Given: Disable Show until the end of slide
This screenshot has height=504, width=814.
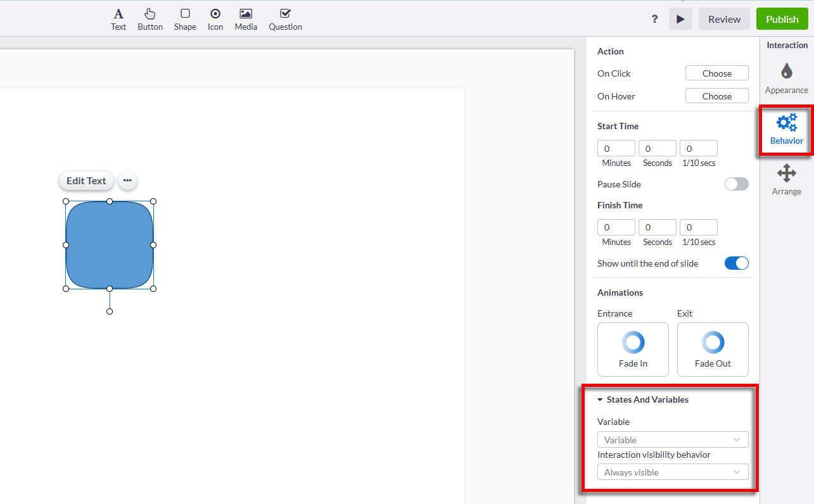Looking at the screenshot, I should pyautogui.click(x=736, y=263).
